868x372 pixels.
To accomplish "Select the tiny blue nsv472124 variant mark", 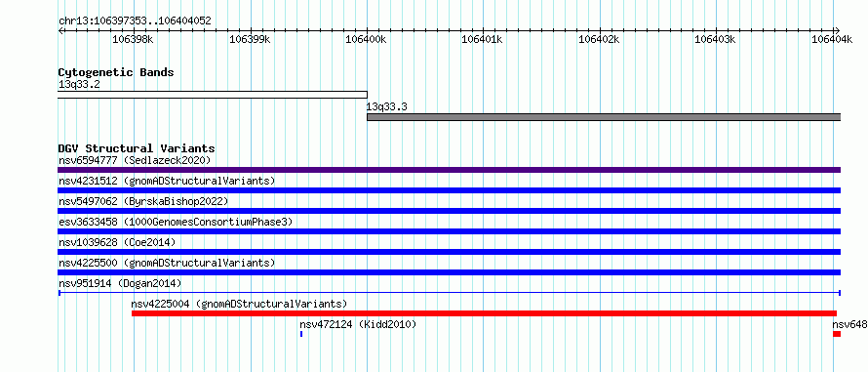I will coord(301,334).
